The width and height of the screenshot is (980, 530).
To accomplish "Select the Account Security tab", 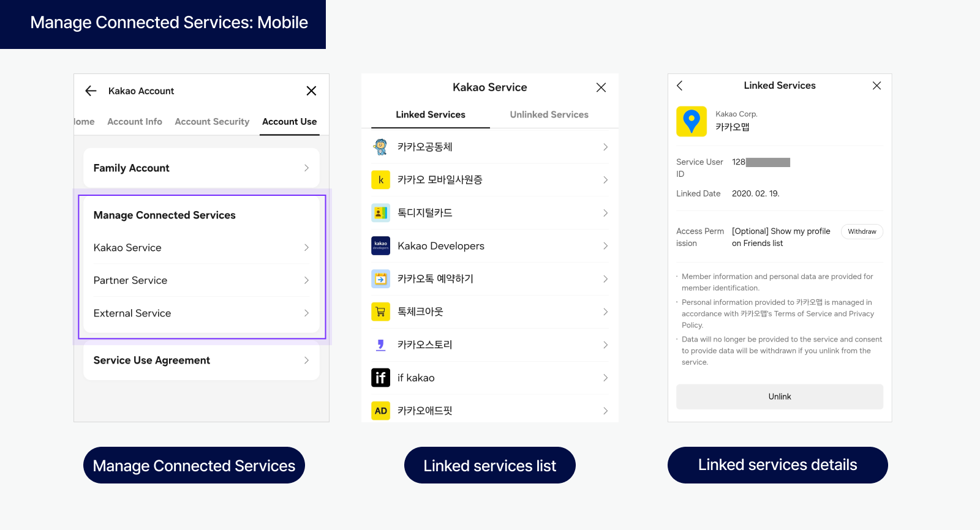I will (x=212, y=122).
